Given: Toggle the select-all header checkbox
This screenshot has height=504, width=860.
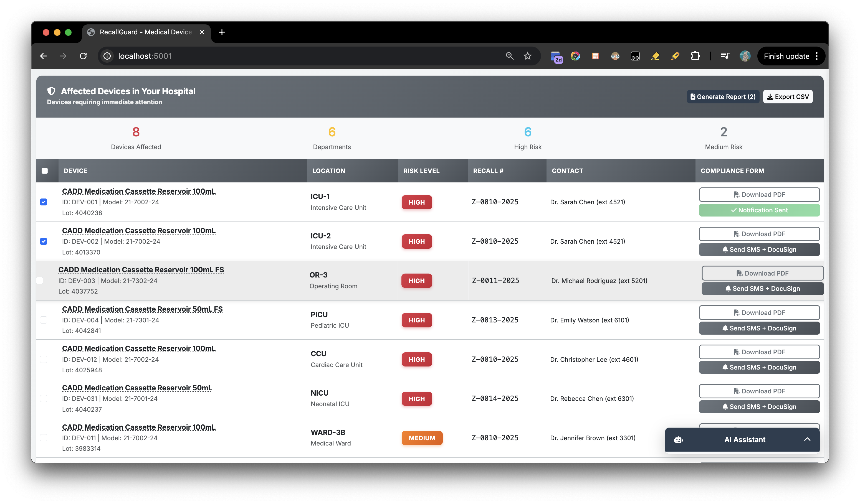Looking at the screenshot, I should (45, 171).
